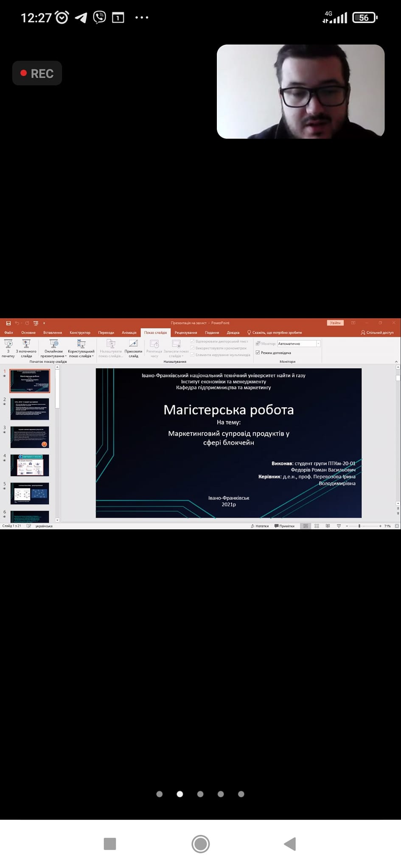Open Notes (Нотатки) pane in status bar

pos(260,526)
